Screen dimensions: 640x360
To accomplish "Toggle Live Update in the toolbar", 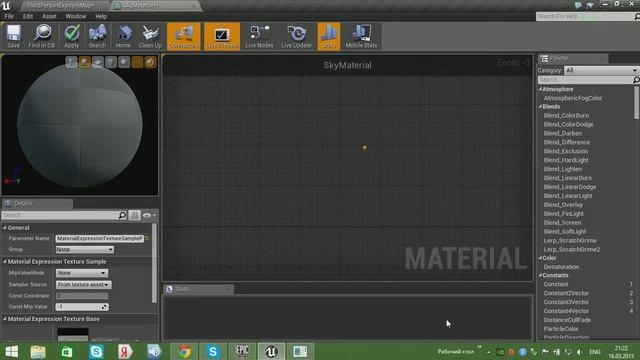I will (296, 36).
